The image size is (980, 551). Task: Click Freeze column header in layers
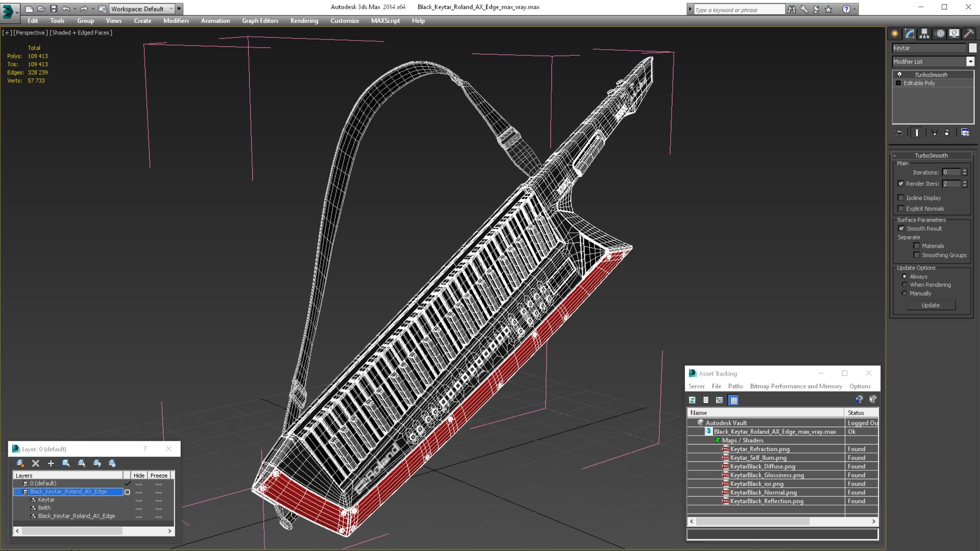pyautogui.click(x=159, y=475)
